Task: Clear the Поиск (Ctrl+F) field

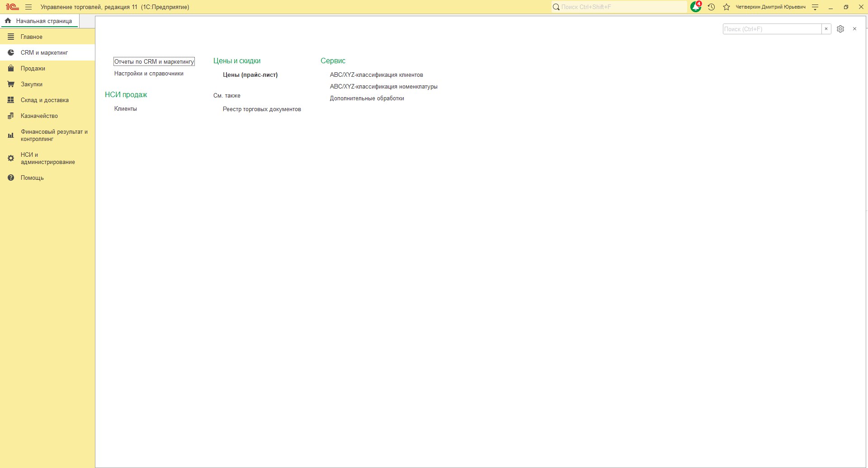Action: click(826, 29)
